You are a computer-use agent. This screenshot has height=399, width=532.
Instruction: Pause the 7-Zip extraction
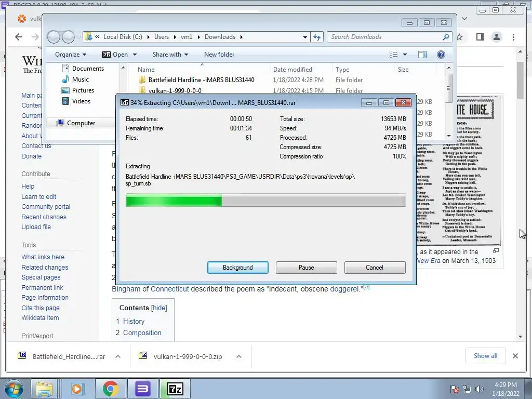[x=306, y=268]
